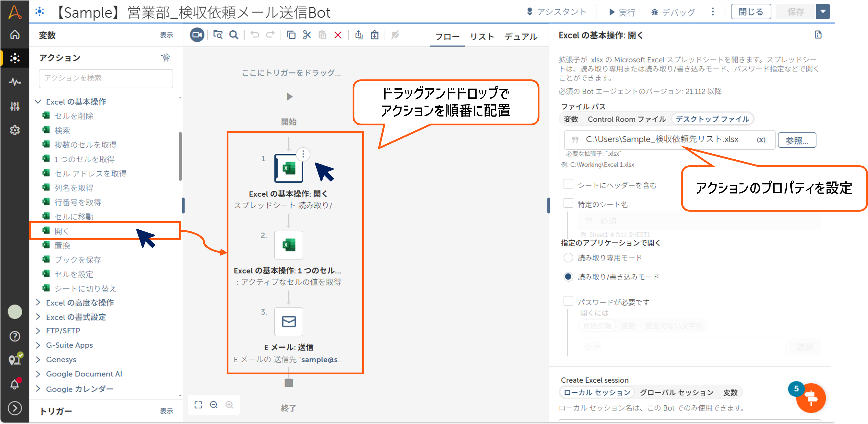Click the scissors cut icon

307,35
